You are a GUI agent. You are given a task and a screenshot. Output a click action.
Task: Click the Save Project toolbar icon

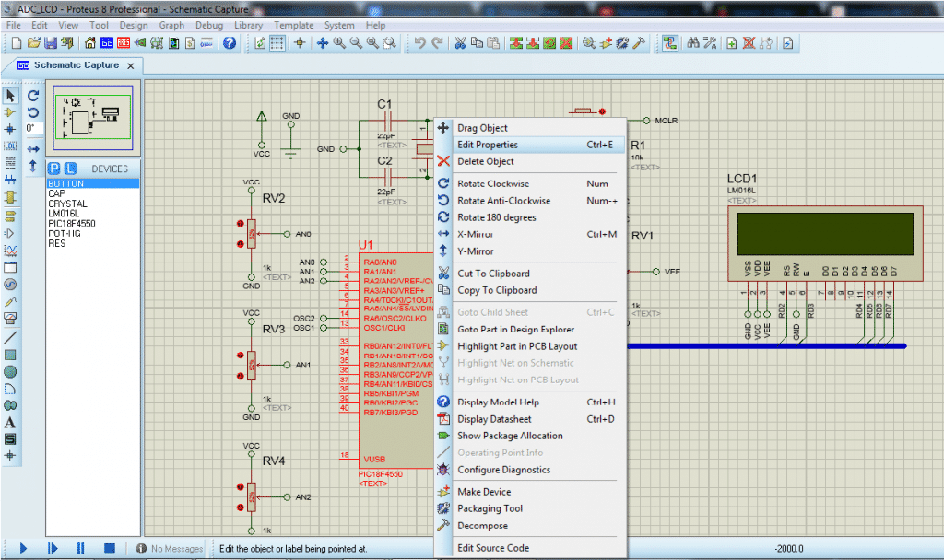(x=49, y=42)
